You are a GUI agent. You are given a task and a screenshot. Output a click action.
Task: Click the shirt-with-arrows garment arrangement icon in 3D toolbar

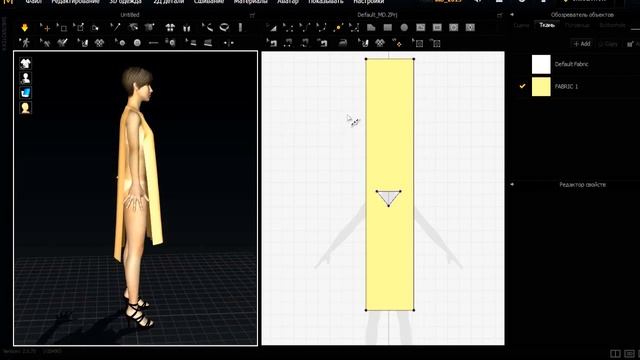click(x=170, y=28)
